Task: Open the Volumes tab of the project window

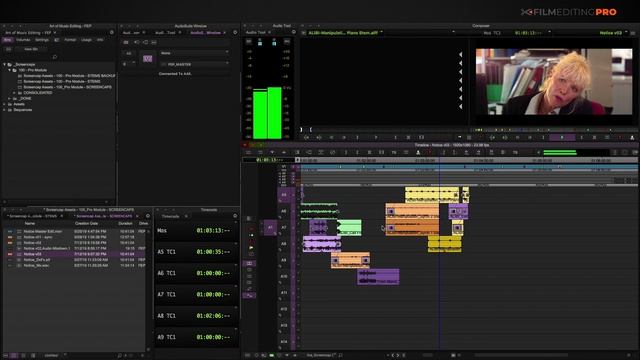Action: point(23,40)
